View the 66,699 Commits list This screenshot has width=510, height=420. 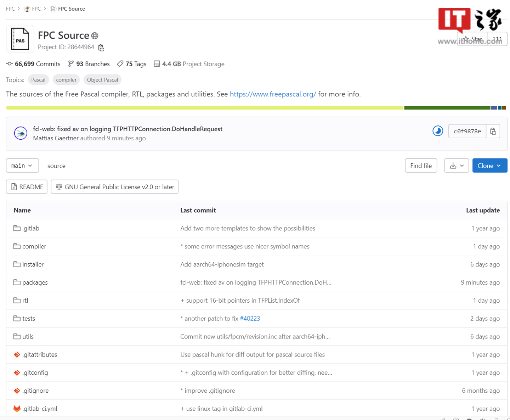pos(33,64)
